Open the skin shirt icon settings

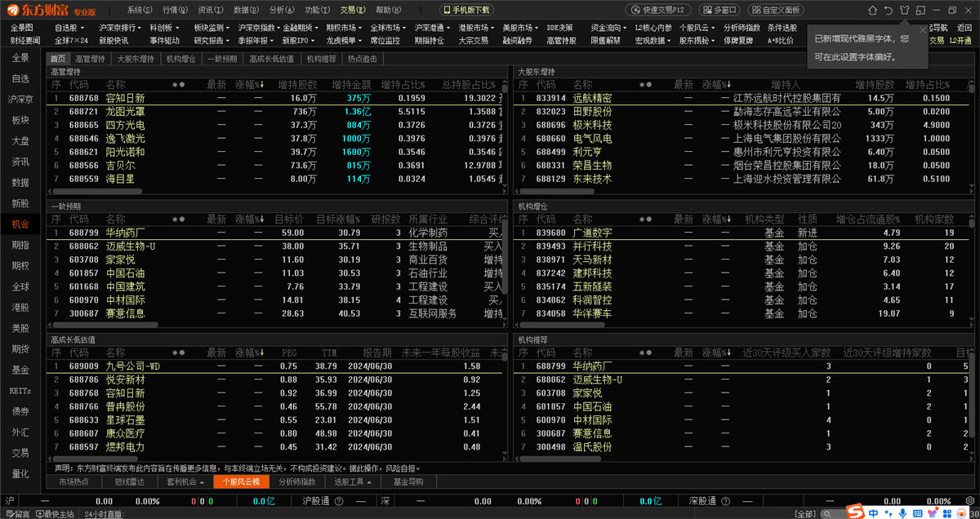(x=904, y=10)
